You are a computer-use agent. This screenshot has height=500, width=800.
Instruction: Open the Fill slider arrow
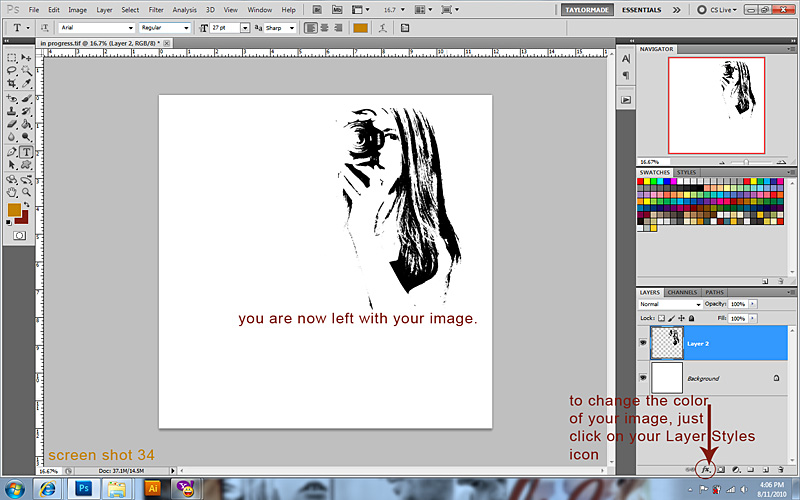tap(753, 318)
